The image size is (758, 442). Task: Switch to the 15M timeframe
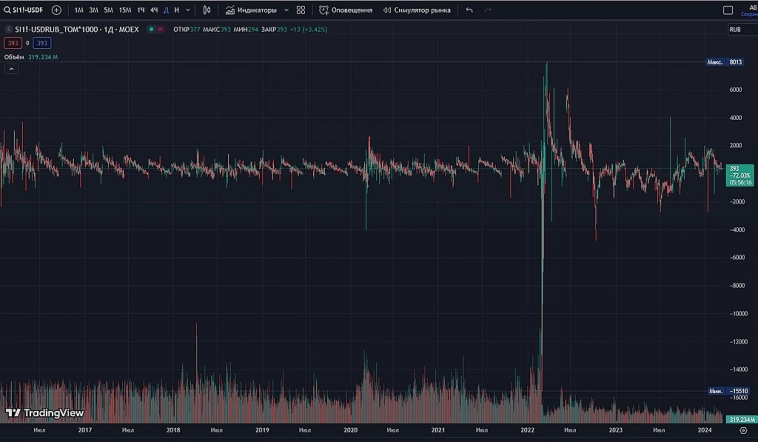pyautogui.click(x=124, y=10)
